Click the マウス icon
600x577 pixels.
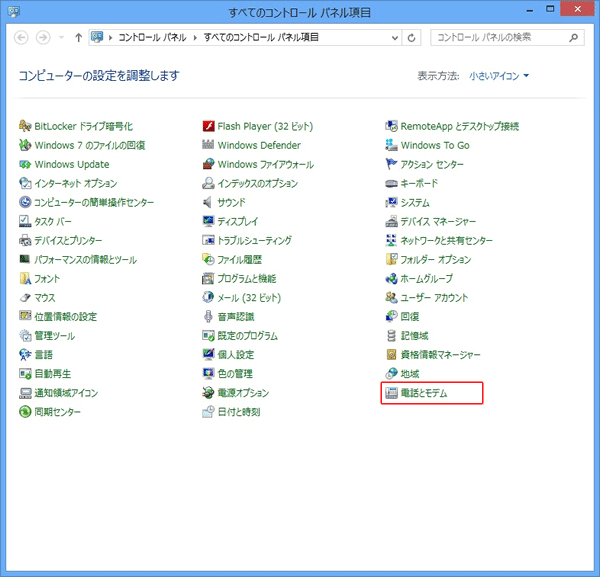(x=25, y=297)
